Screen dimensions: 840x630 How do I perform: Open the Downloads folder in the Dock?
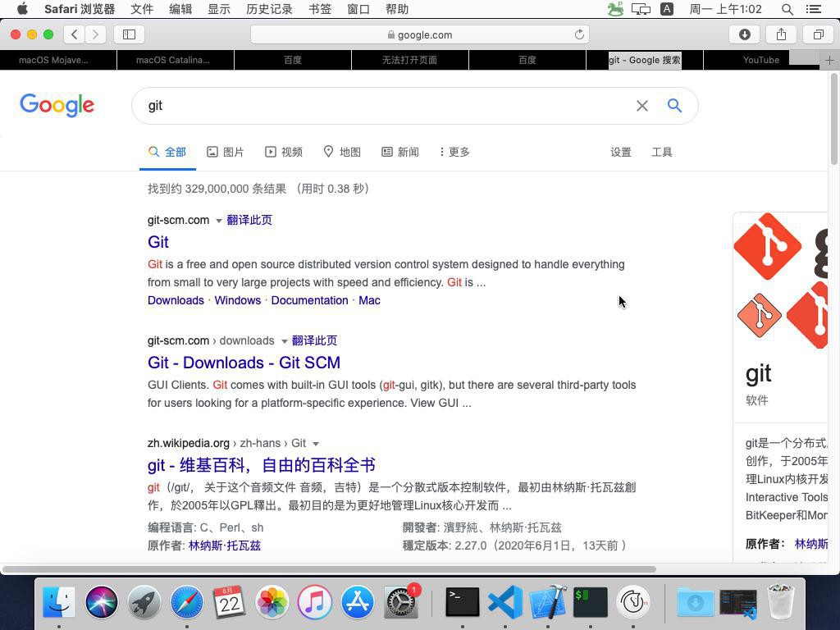(x=696, y=601)
